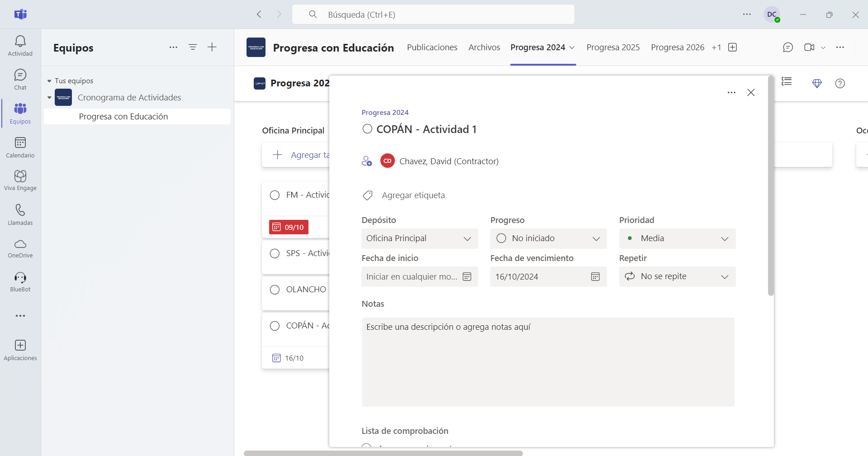Click the board horizontal scrollbar

point(383,453)
